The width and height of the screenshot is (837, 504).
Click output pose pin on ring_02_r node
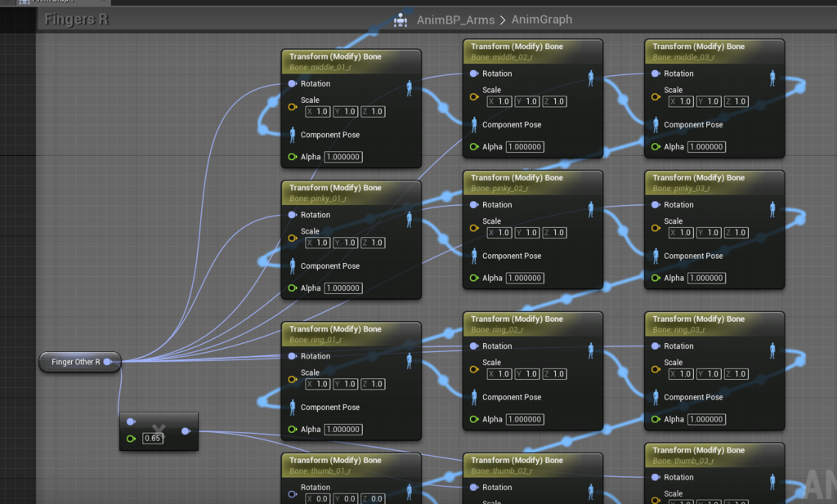(591, 350)
